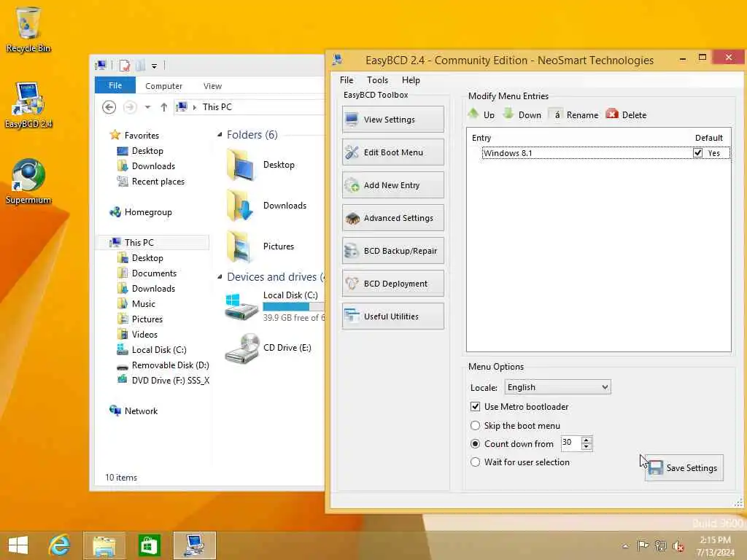Go back in File Explorer

[x=109, y=107]
